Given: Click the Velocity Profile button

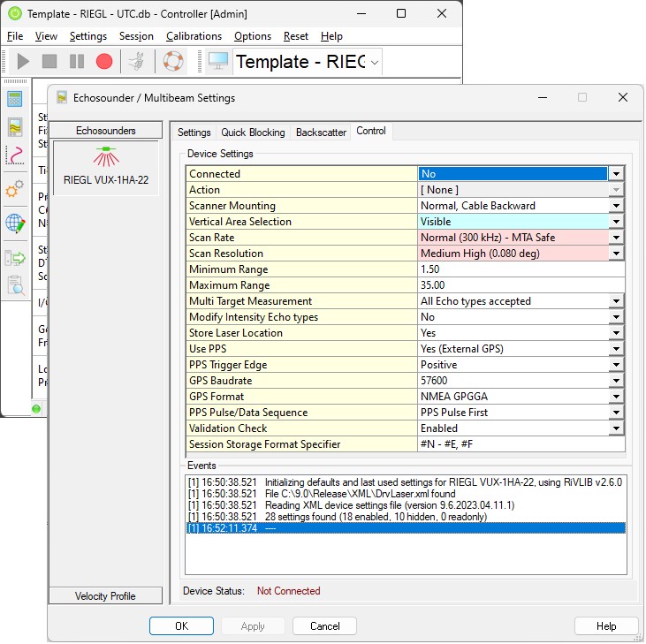Looking at the screenshot, I should (x=106, y=596).
